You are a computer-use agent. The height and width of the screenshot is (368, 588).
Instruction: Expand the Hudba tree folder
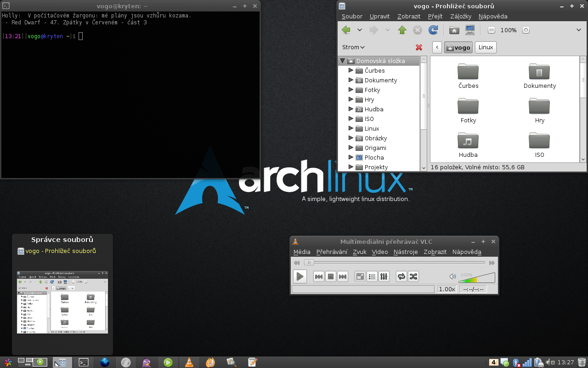[351, 109]
